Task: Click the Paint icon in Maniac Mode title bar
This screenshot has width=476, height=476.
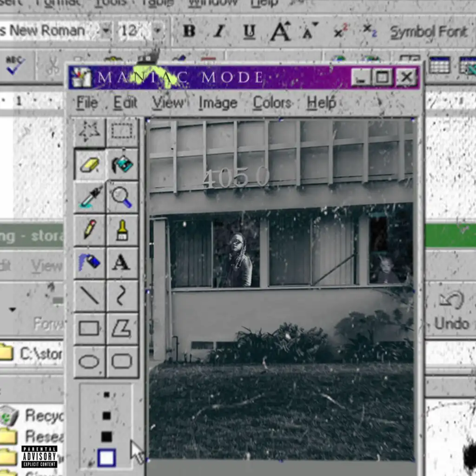Action: pos(81,77)
